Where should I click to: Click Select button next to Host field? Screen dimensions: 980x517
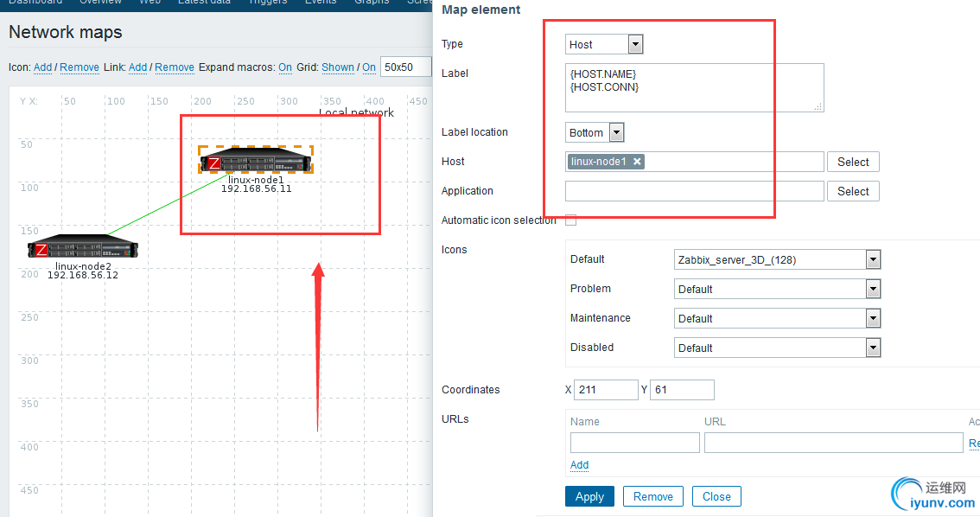pos(853,162)
